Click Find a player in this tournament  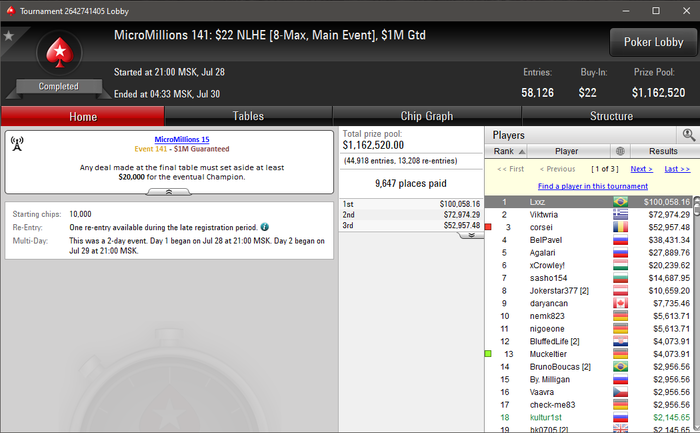592,186
